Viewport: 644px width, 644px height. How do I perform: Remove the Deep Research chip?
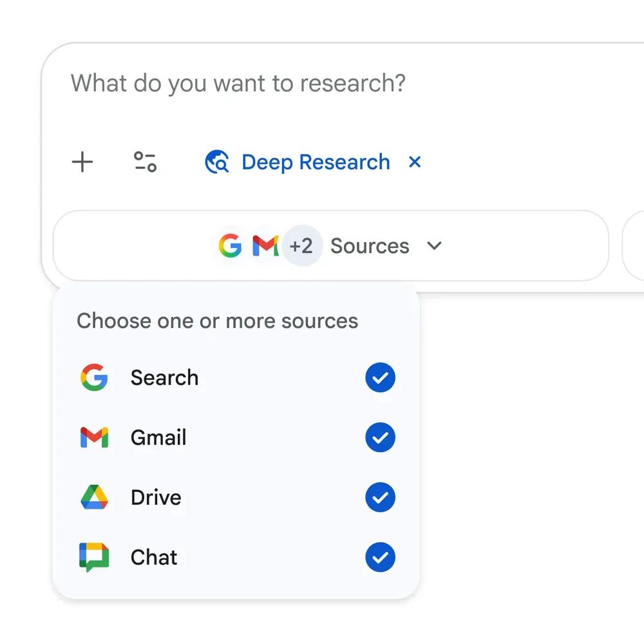click(x=414, y=162)
